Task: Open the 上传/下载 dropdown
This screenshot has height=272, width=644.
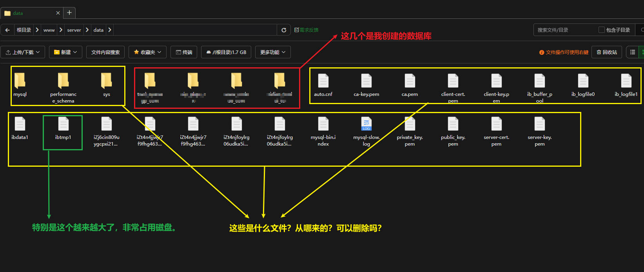Action: [23, 52]
